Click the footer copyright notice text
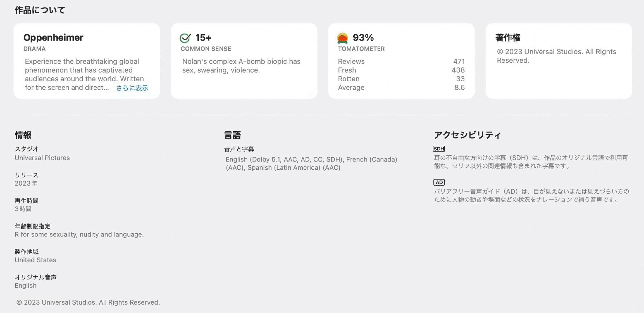 point(88,302)
